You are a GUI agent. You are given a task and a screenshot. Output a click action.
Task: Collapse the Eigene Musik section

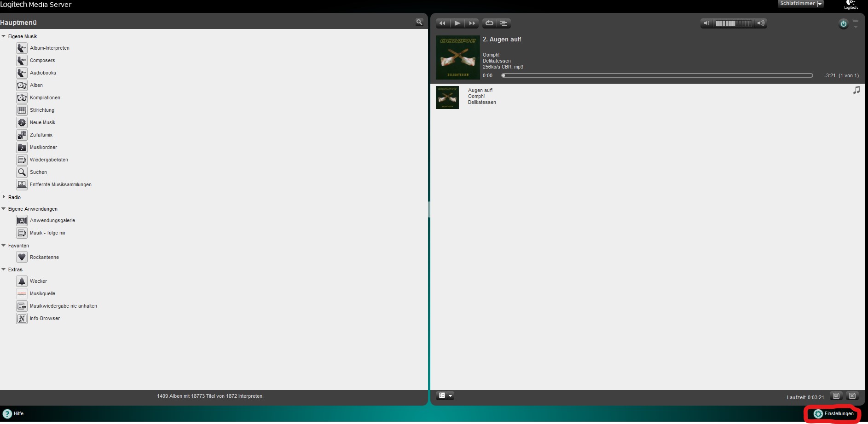point(4,36)
